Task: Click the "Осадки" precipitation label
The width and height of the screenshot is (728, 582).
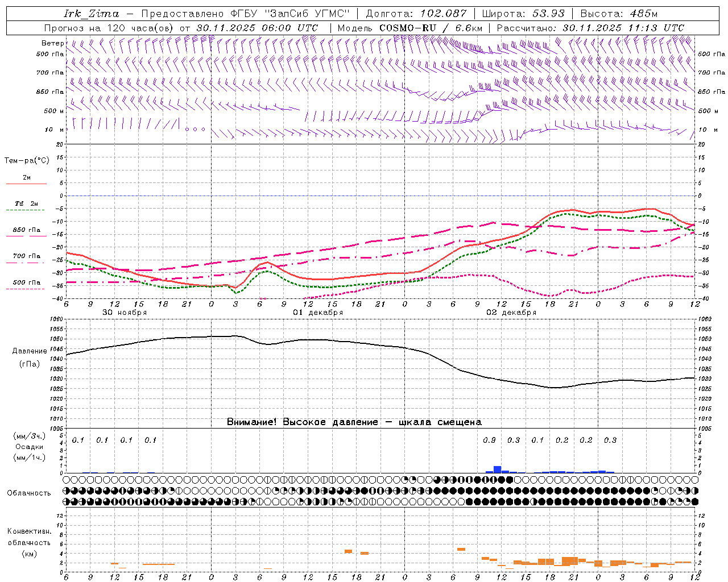Action: [x=30, y=447]
